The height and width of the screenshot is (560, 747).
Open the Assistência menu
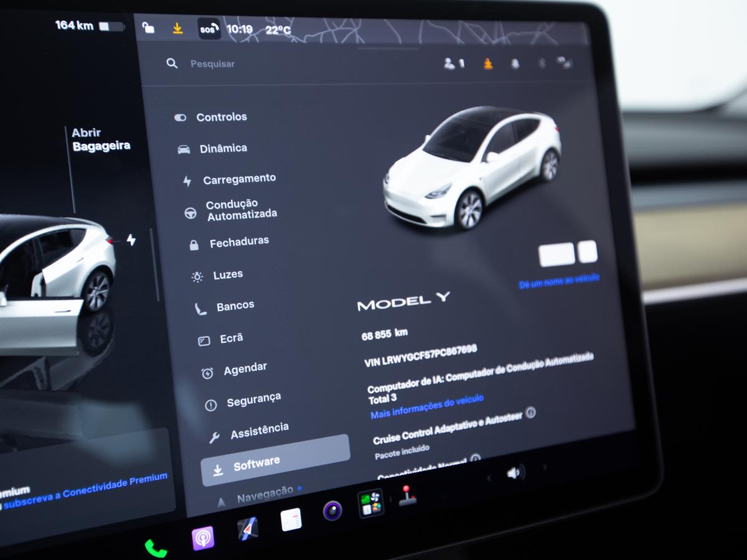click(248, 432)
